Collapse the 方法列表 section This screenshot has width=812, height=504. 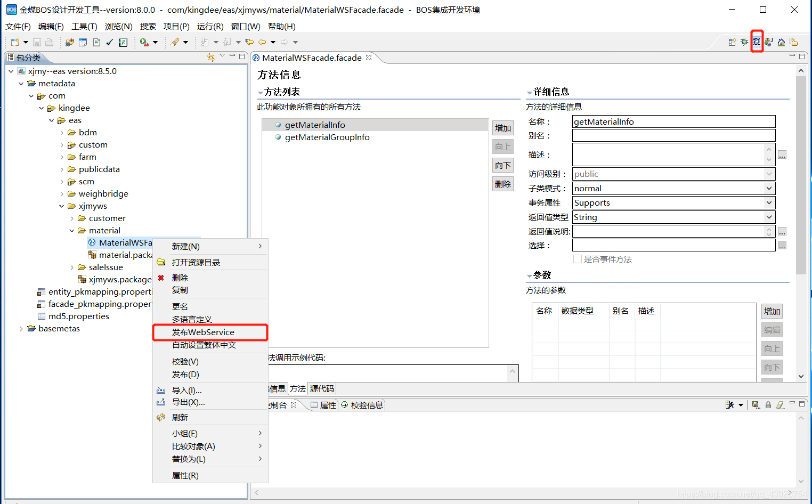(x=260, y=93)
